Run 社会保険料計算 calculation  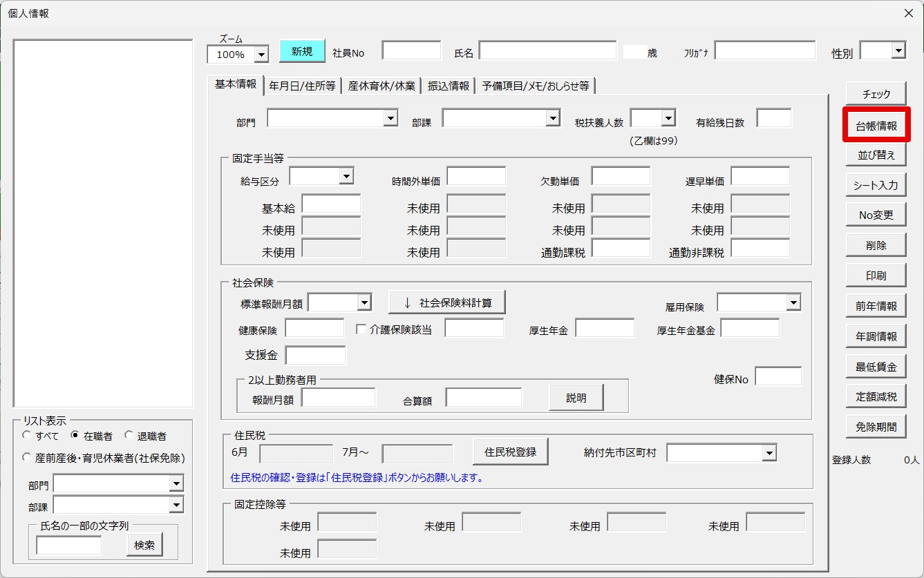tap(446, 302)
